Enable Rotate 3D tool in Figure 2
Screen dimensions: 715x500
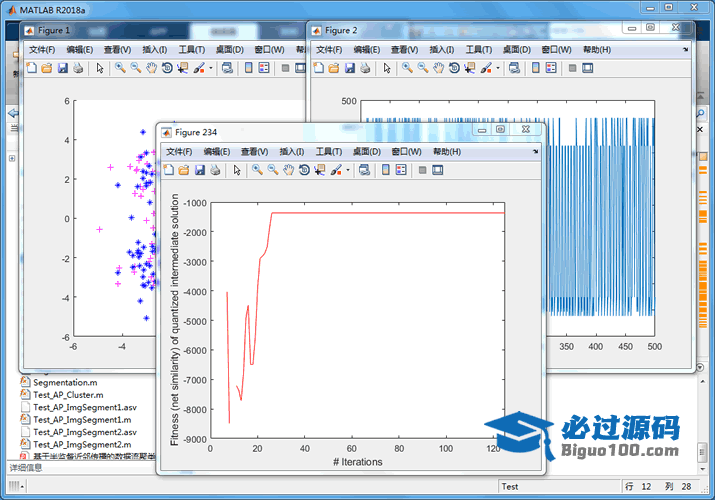[x=454, y=68]
